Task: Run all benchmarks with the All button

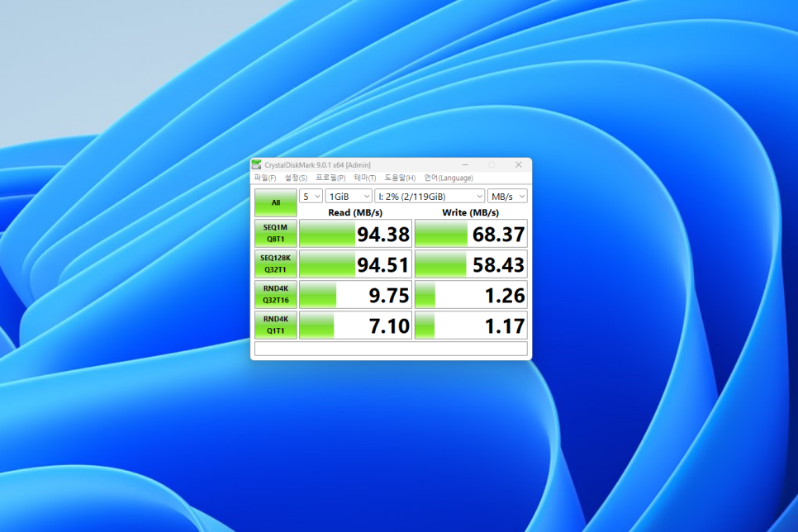Action: pyautogui.click(x=275, y=203)
